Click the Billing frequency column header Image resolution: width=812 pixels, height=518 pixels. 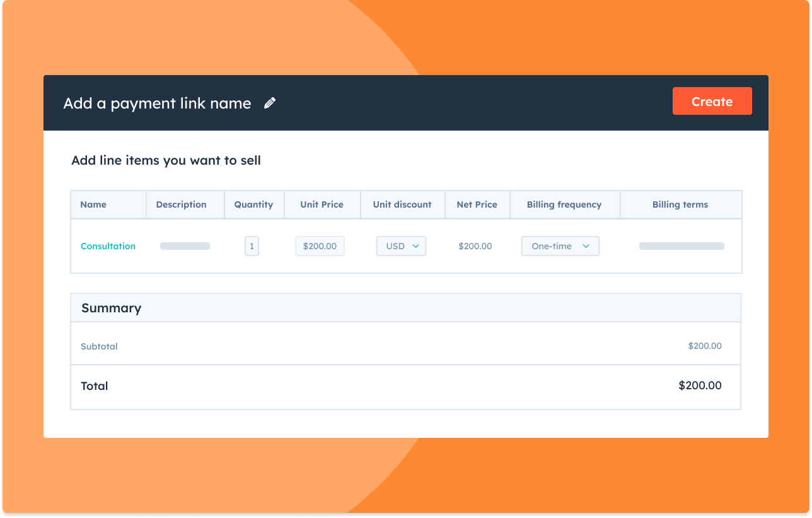pyautogui.click(x=564, y=204)
